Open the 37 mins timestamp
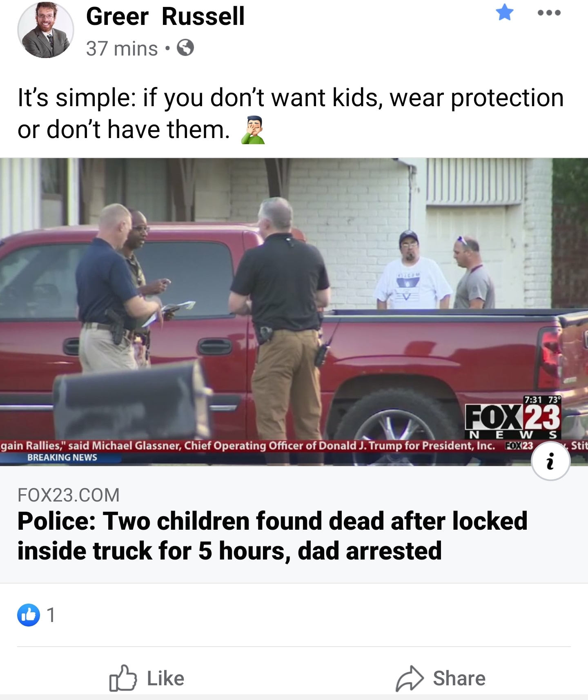The image size is (588, 700). pyautogui.click(x=122, y=49)
